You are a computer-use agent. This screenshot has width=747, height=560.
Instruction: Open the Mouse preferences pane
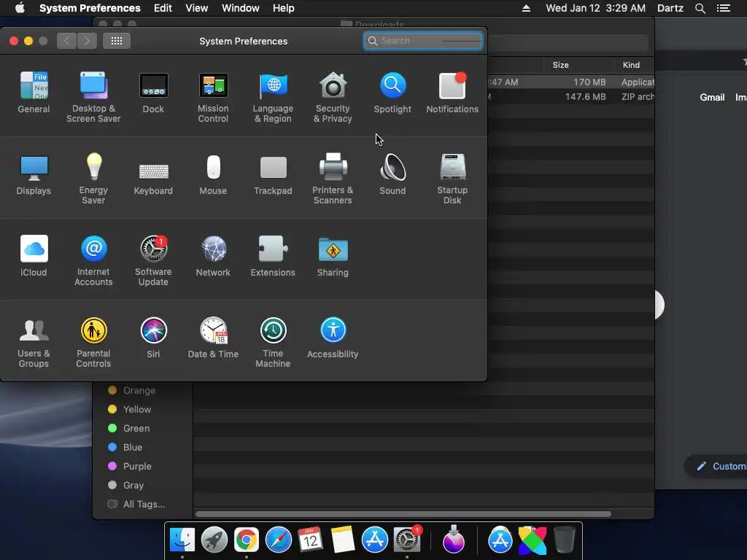[x=213, y=174]
